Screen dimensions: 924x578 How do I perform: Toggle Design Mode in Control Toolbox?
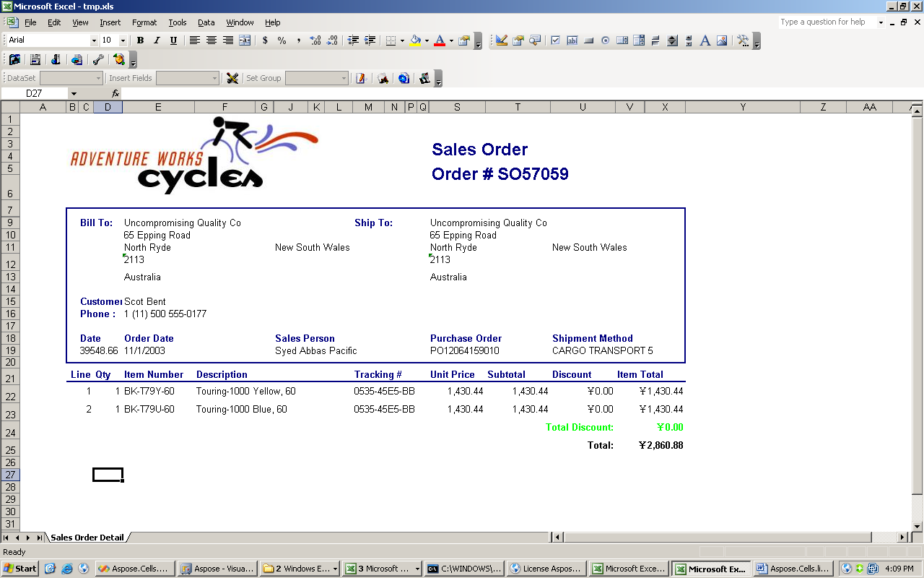(501, 40)
